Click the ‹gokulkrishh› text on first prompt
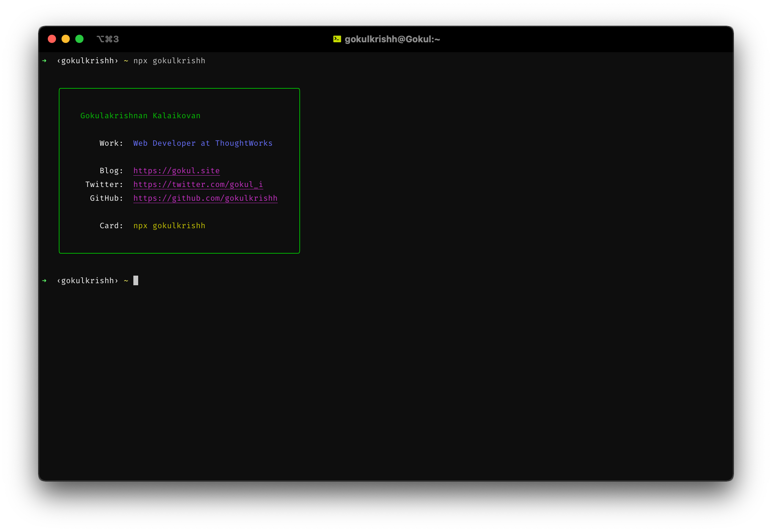The width and height of the screenshot is (772, 532). 88,61
